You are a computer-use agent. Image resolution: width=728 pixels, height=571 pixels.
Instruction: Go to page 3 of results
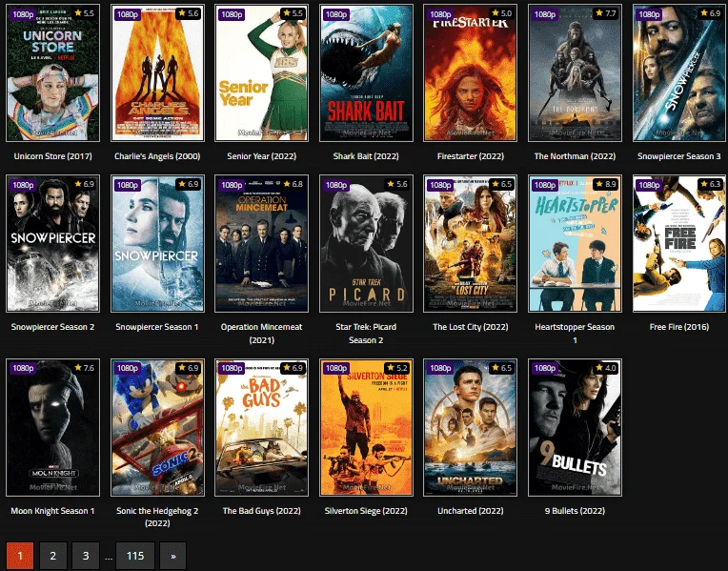pos(86,556)
